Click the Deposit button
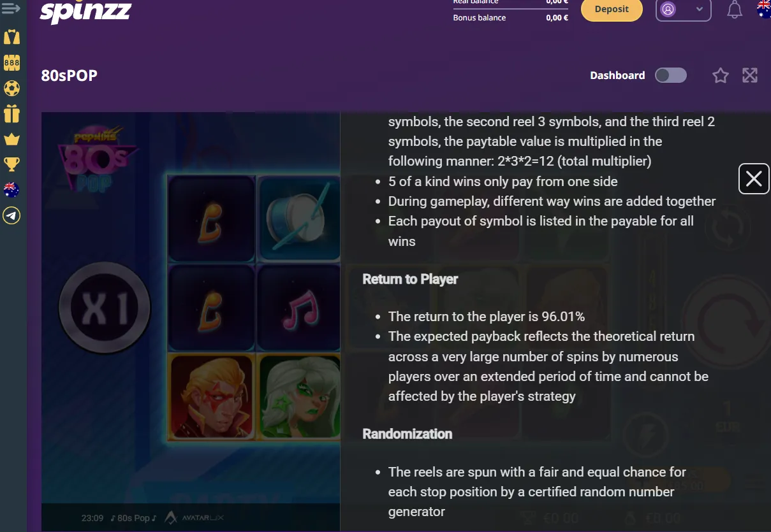Viewport: 771px width, 532px height. [x=612, y=10]
